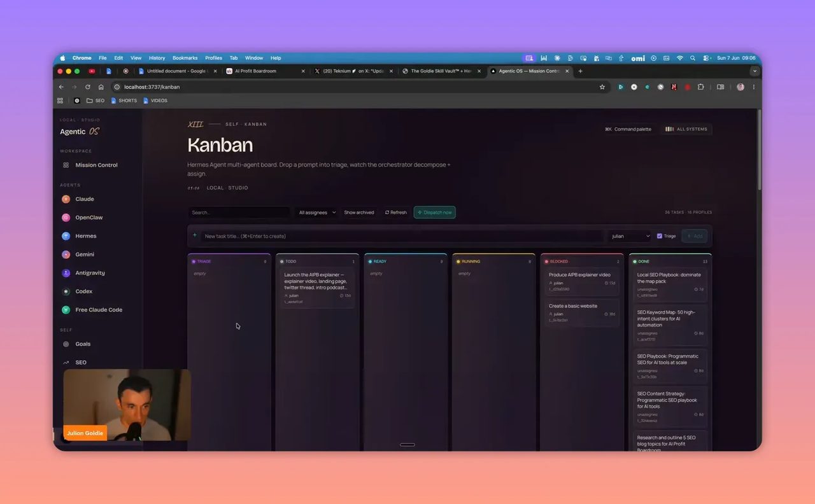Open a new browser tab with plus icon
Viewport: 815px width, 504px height.
click(580, 71)
